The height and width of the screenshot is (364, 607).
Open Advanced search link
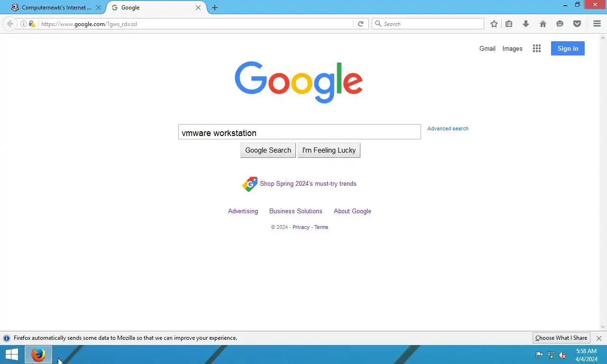[x=448, y=128]
